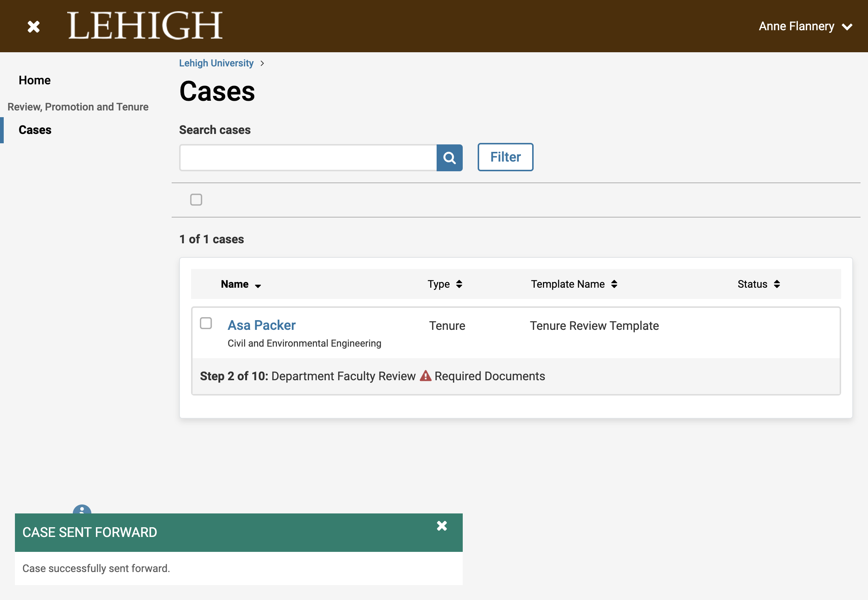Open the Lehigh University breadcrumb link
Viewport: 868px width, 600px height.
click(216, 63)
